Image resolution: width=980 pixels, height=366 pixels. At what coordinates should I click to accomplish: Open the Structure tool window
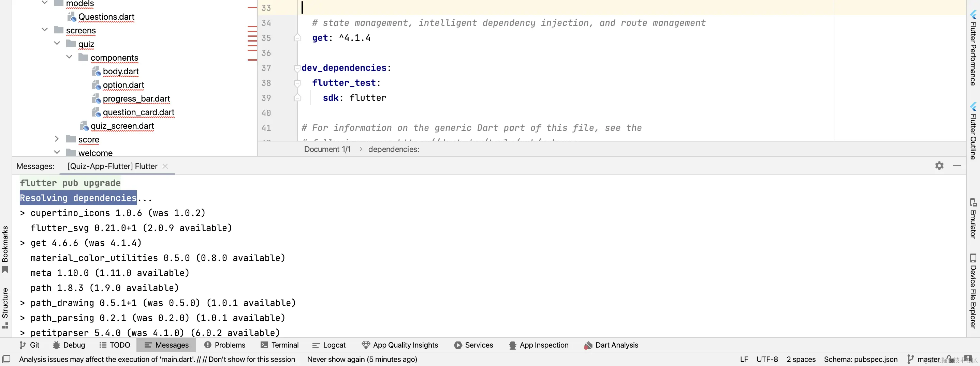point(5,308)
